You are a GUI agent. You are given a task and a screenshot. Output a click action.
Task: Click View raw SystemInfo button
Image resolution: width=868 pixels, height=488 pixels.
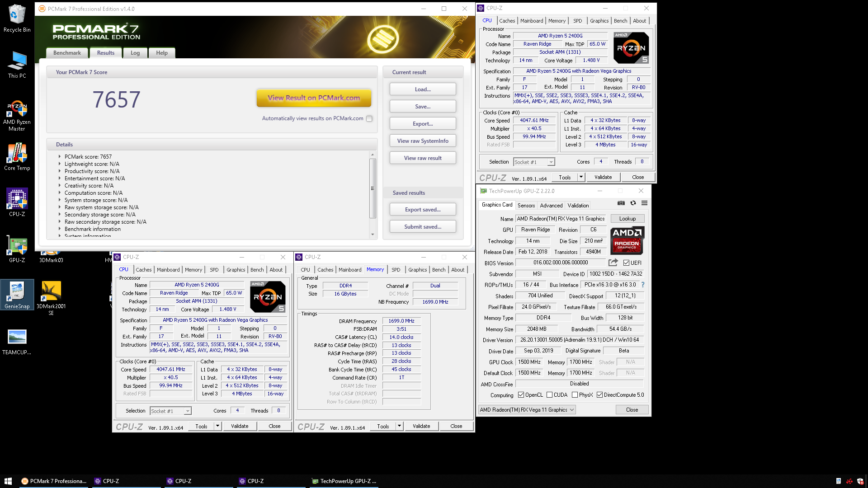423,141
